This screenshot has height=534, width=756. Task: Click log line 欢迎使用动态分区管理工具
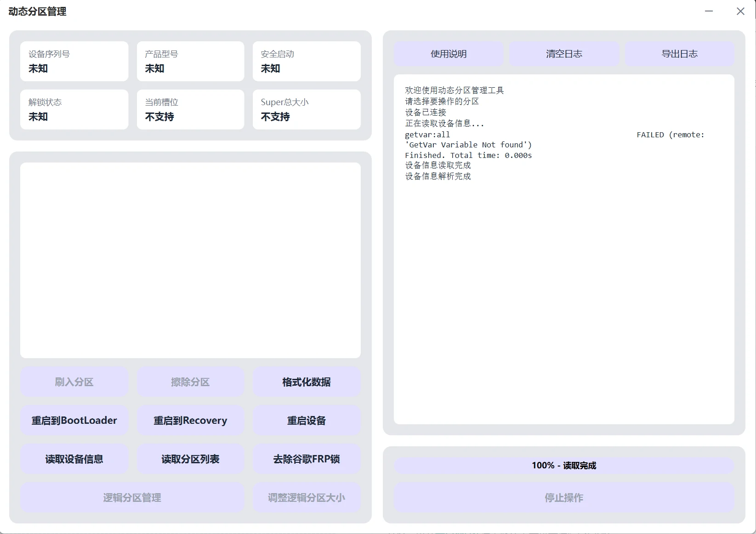click(455, 90)
